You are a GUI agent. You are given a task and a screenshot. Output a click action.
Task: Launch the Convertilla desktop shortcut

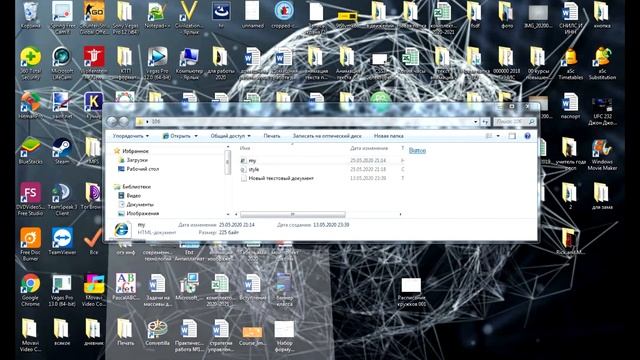coord(157,332)
